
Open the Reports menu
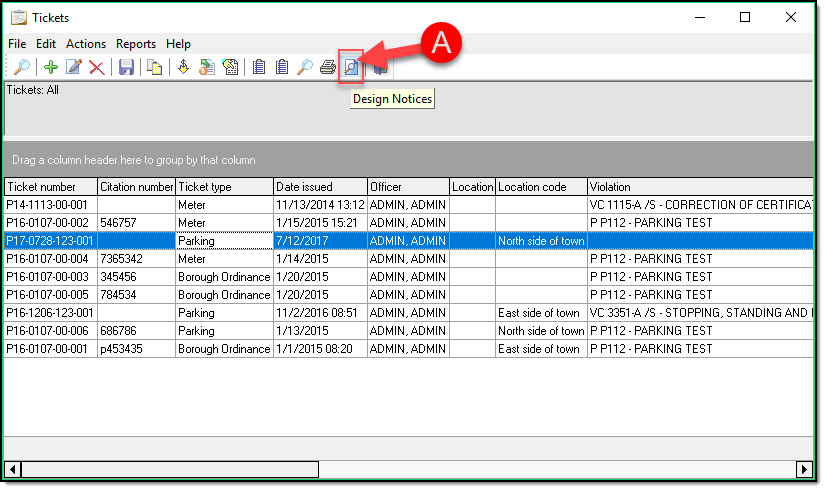coord(136,44)
